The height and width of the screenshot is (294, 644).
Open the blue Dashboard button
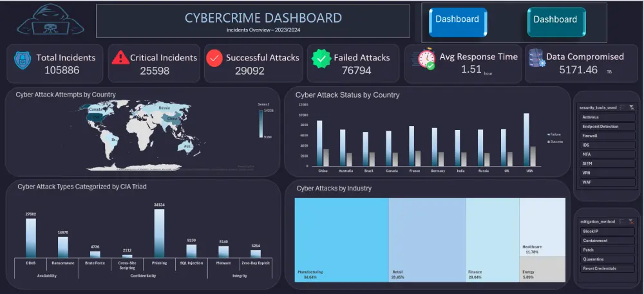pos(457,23)
